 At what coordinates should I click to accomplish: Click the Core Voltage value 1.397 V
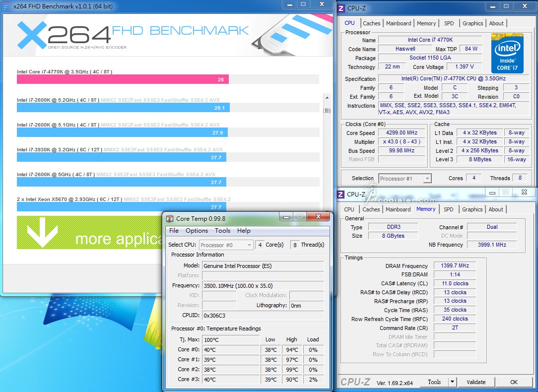[x=464, y=66]
